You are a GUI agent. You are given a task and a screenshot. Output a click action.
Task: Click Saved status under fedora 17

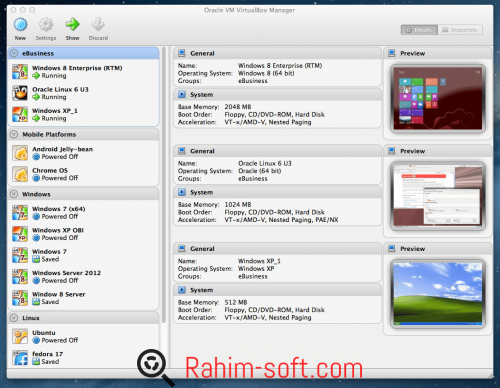50,361
